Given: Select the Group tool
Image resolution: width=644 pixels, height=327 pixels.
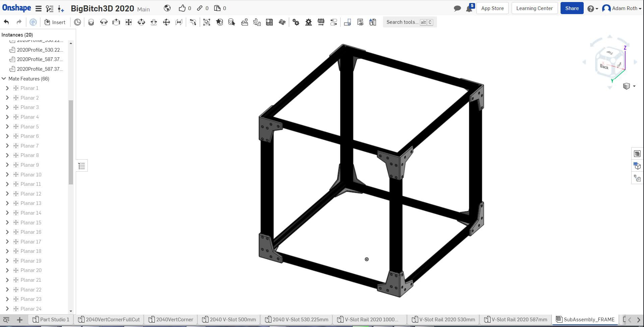Looking at the screenshot, I should click(x=207, y=22).
